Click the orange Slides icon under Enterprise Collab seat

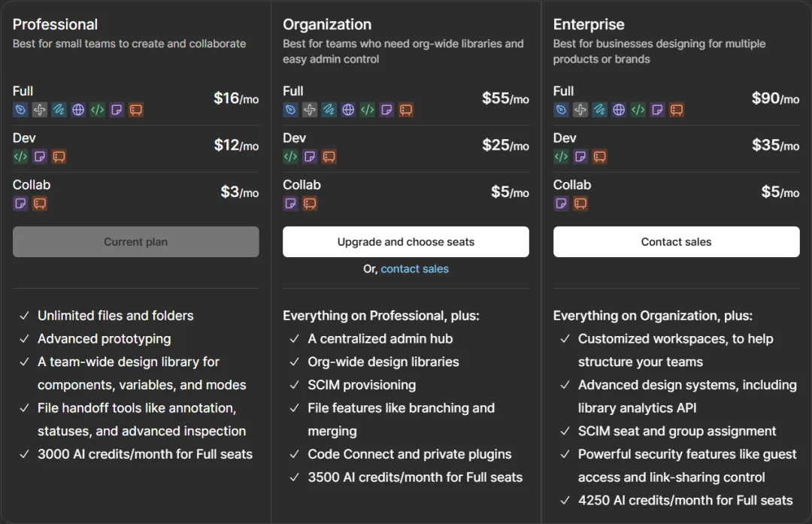tap(580, 204)
